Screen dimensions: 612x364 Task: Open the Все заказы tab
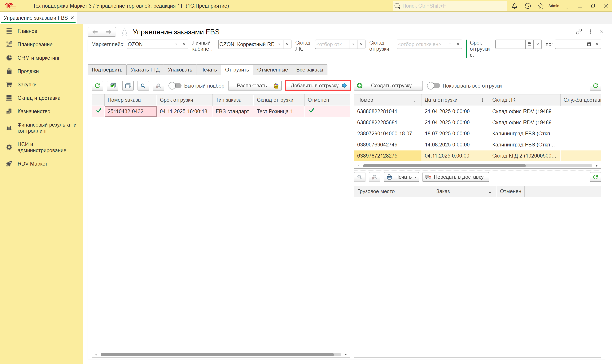pyautogui.click(x=309, y=70)
